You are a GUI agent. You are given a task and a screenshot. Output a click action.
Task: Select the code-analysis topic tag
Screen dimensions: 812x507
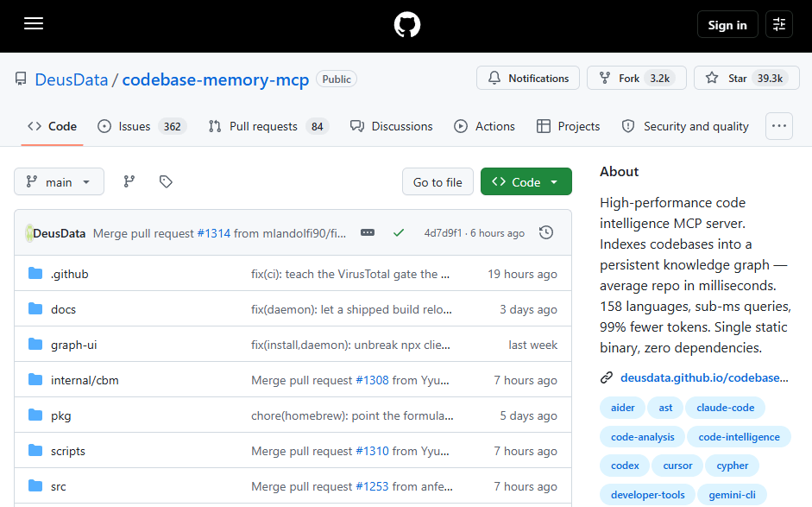[x=642, y=436]
